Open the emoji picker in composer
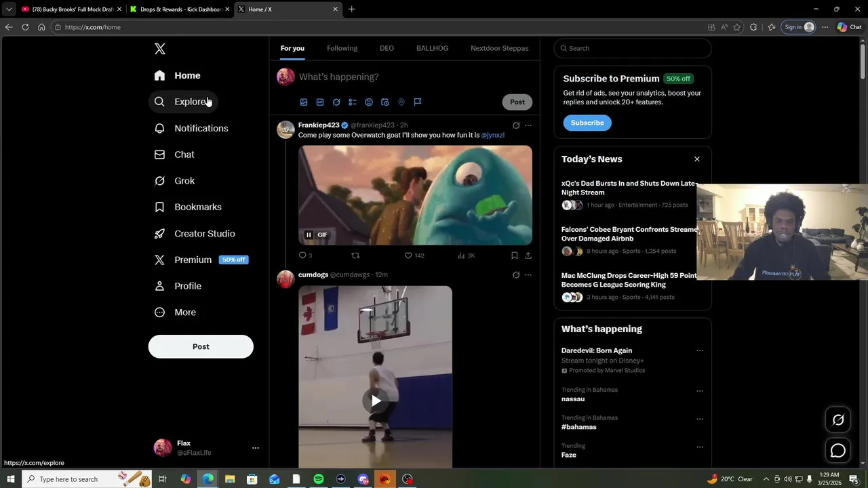The height and width of the screenshot is (488, 868). (369, 102)
